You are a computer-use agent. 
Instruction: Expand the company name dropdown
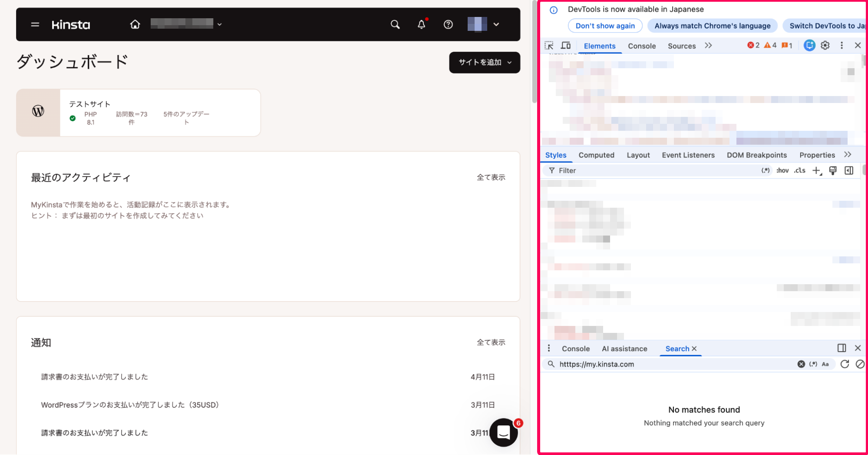pyautogui.click(x=220, y=24)
